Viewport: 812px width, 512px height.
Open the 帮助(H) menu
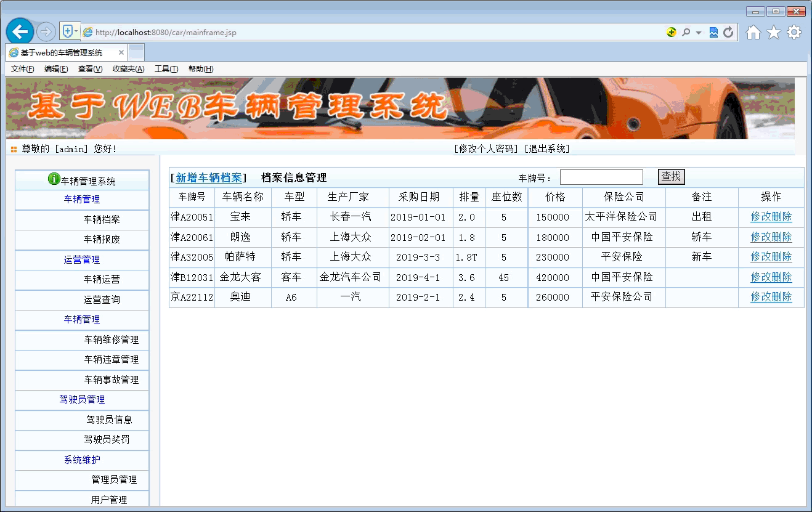201,69
